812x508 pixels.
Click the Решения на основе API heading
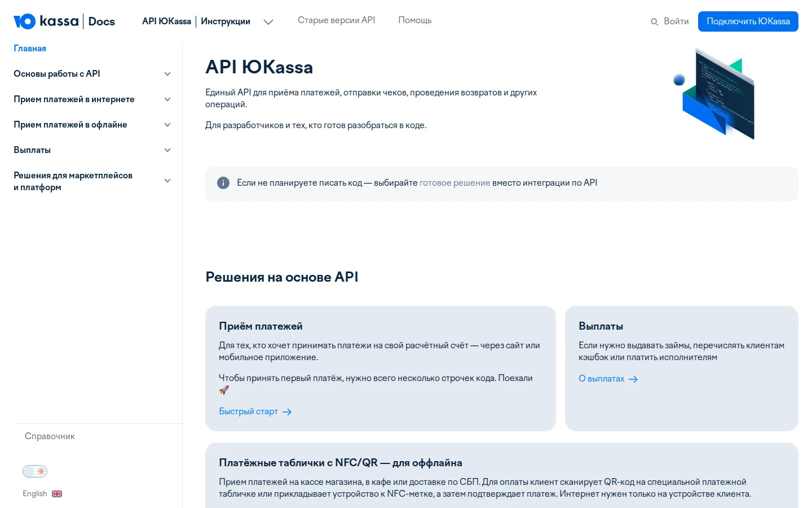click(282, 277)
